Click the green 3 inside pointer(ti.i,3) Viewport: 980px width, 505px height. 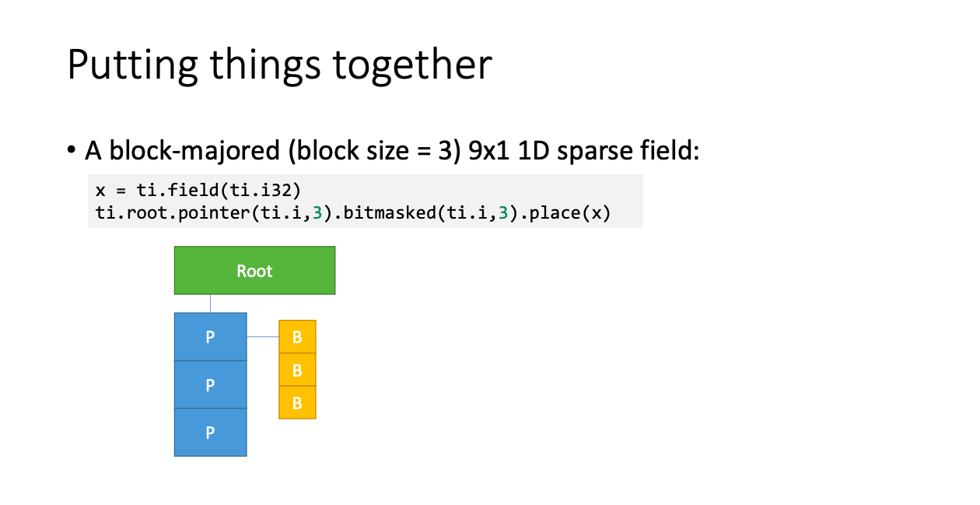(317, 212)
